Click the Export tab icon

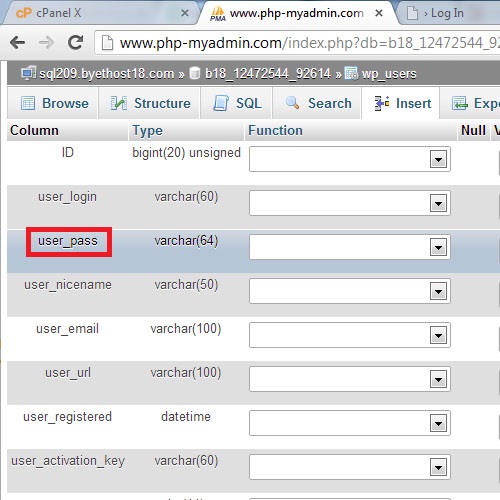click(x=460, y=103)
